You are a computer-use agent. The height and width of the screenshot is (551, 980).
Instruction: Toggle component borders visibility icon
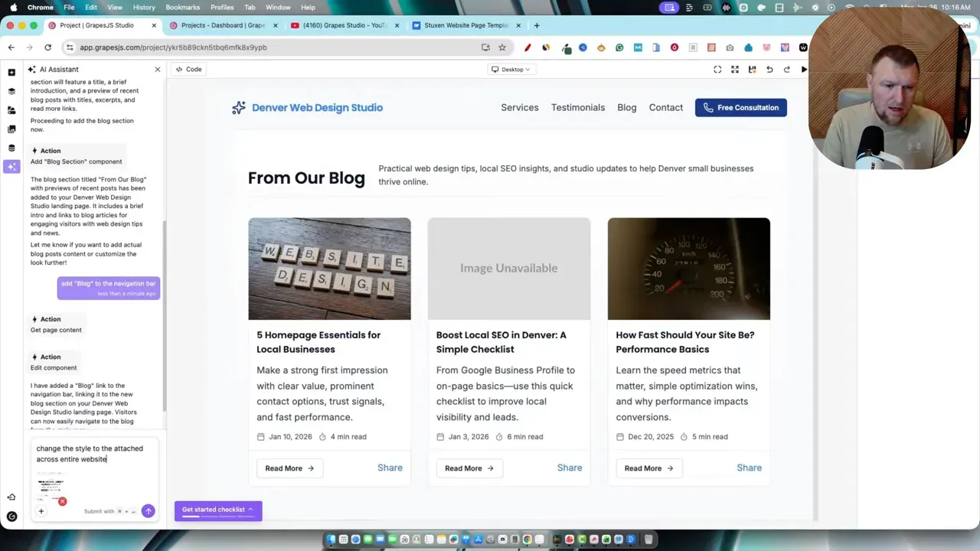point(717,69)
